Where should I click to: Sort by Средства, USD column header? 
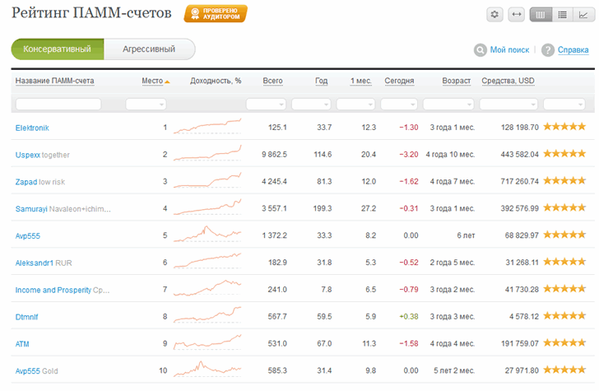tap(508, 81)
